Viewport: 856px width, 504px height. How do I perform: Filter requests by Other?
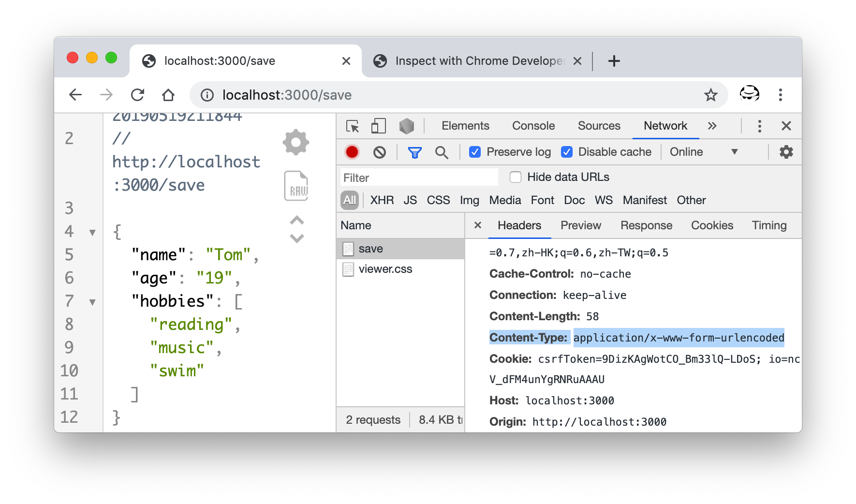tap(691, 200)
